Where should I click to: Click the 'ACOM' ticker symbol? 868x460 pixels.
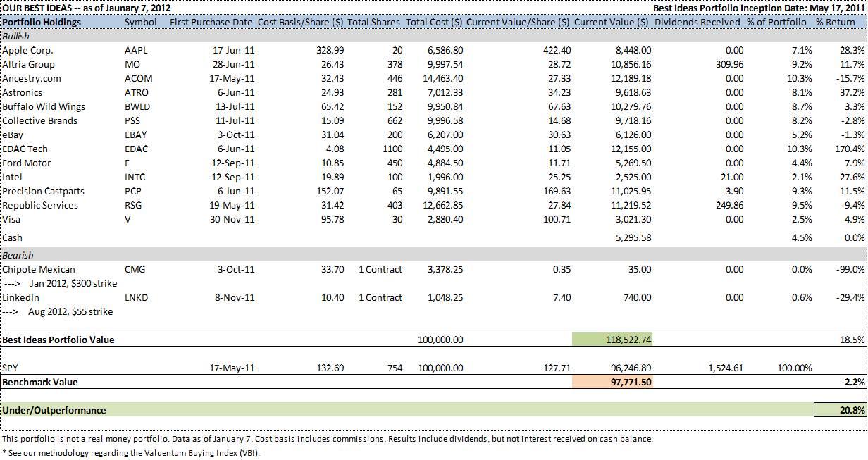tap(138, 78)
